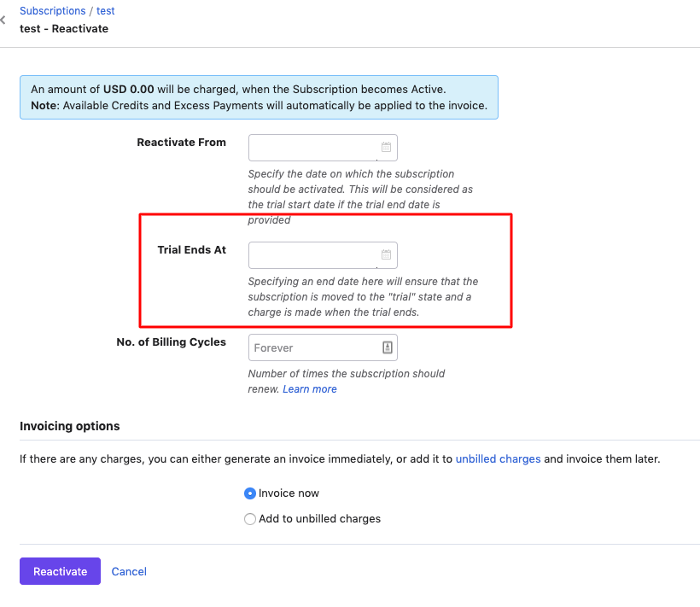Focus the Trial Ends At date field
The image size is (700, 607).
(x=312, y=254)
